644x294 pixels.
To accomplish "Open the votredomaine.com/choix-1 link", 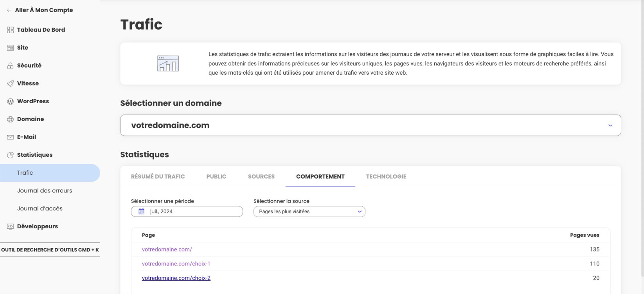I will tap(176, 264).
